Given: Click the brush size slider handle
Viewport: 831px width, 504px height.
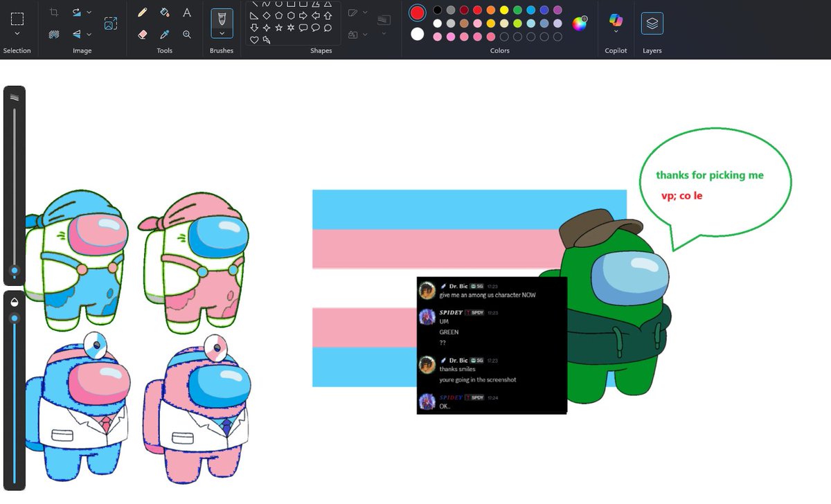Looking at the screenshot, I should pyautogui.click(x=15, y=271).
